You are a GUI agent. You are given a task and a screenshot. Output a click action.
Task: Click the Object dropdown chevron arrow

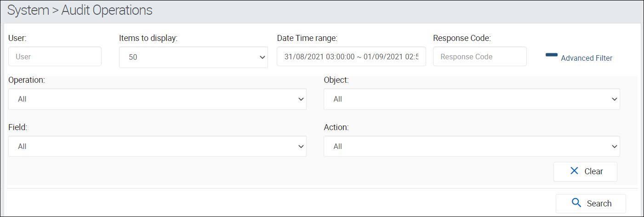[x=615, y=99]
